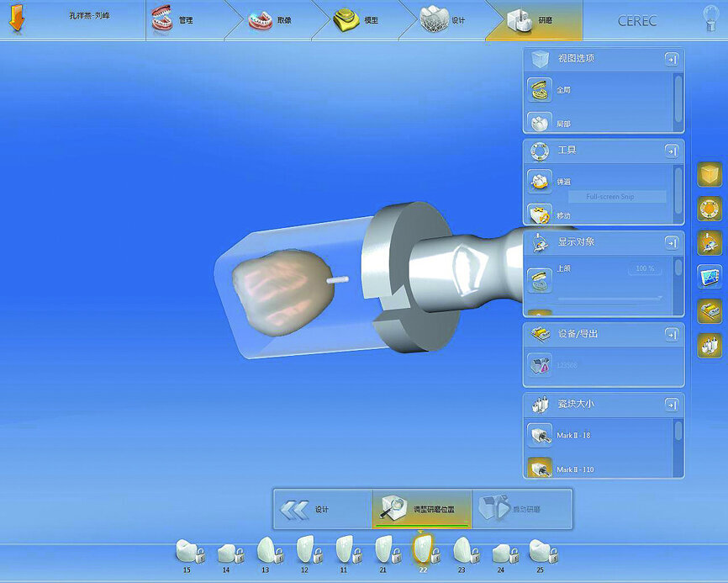Go to the 取像 acquisition phase tab

[269, 20]
